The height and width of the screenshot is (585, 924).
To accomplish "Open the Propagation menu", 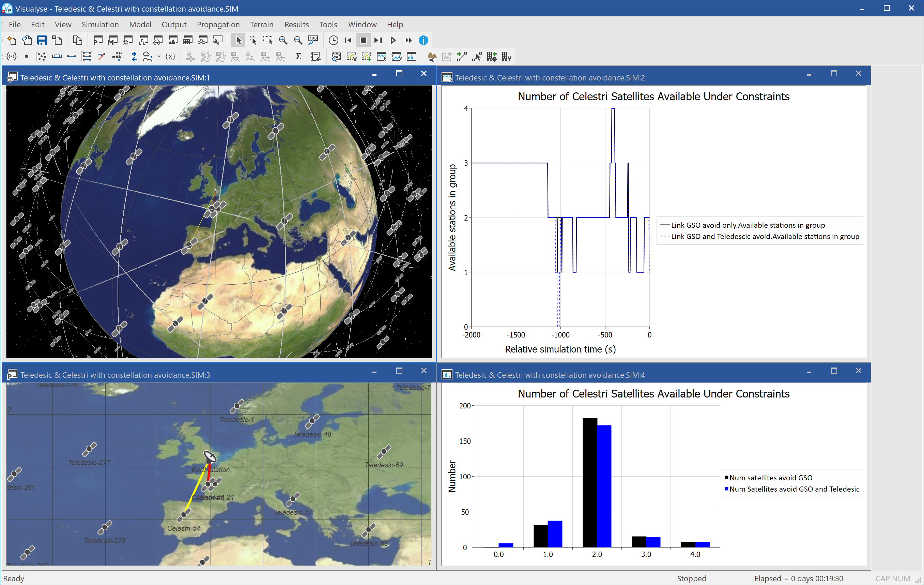I will coord(218,25).
